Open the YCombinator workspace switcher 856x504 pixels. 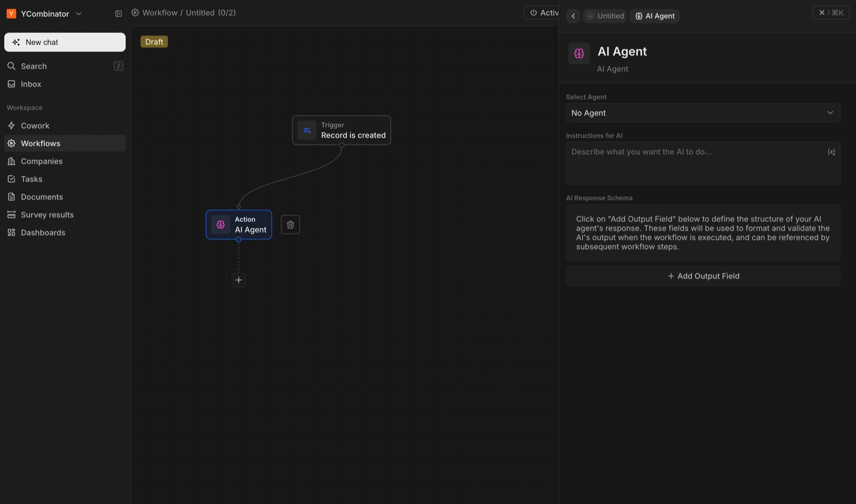[44, 14]
